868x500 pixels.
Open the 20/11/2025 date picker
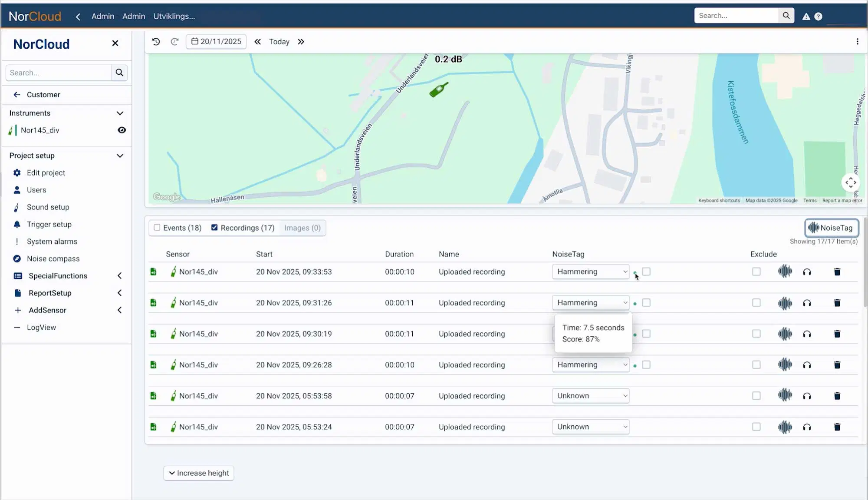pyautogui.click(x=216, y=42)
